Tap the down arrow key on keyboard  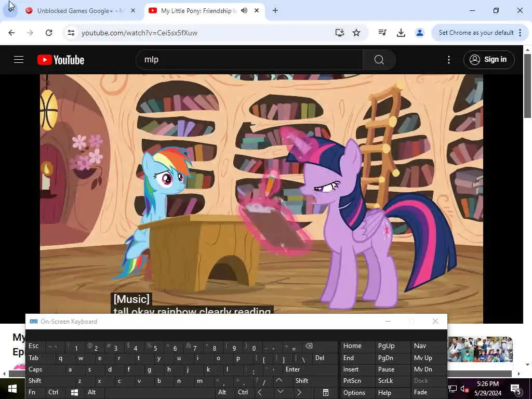[280, 392]
